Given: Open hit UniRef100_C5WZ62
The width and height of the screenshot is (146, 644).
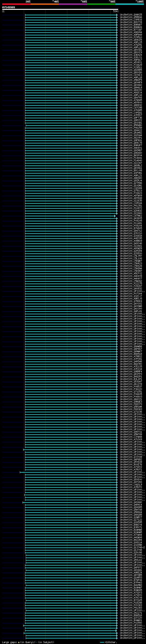Looking at the screenshot, I should (131, 281).
